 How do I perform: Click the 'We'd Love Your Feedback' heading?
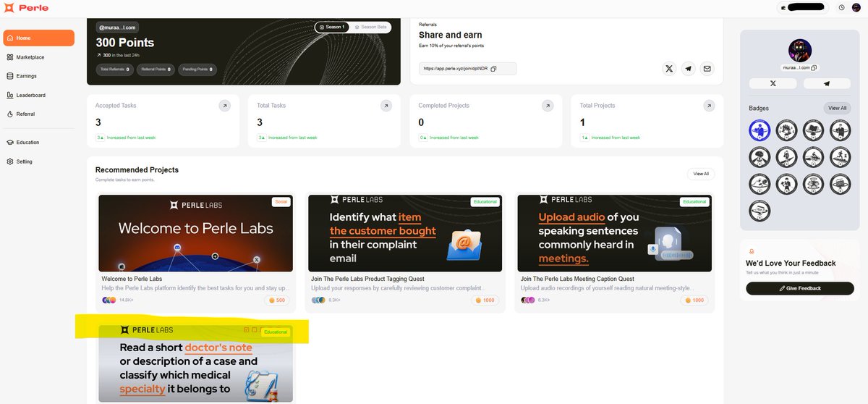791,263
